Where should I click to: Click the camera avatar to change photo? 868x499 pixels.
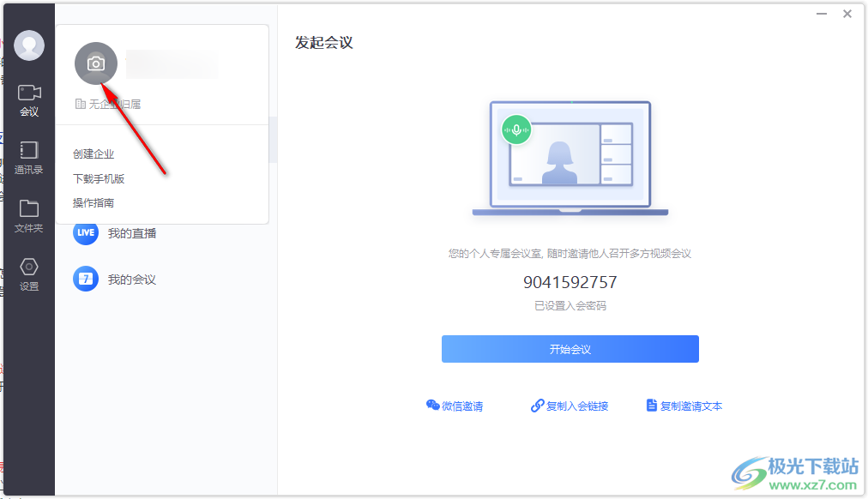tap(96, 63)
